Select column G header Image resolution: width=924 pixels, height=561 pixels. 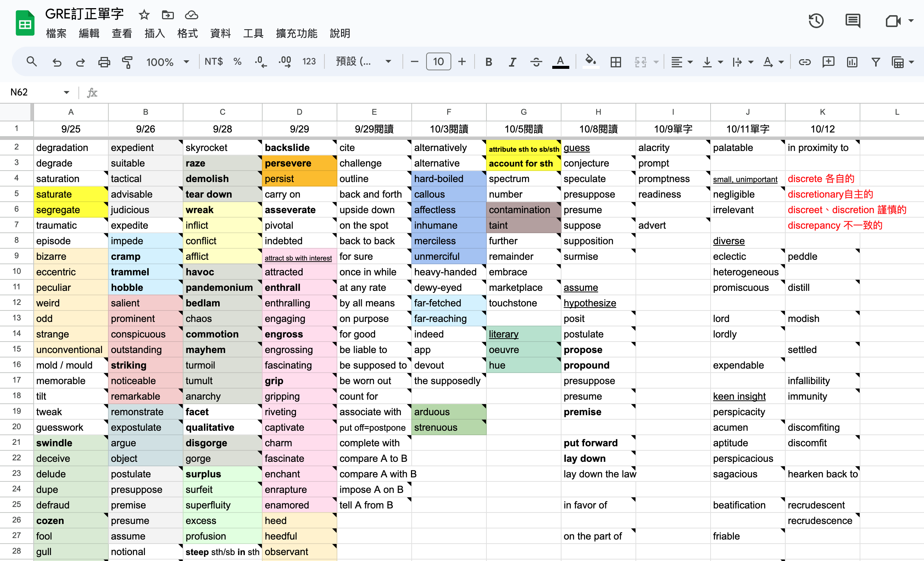point(523,112)
